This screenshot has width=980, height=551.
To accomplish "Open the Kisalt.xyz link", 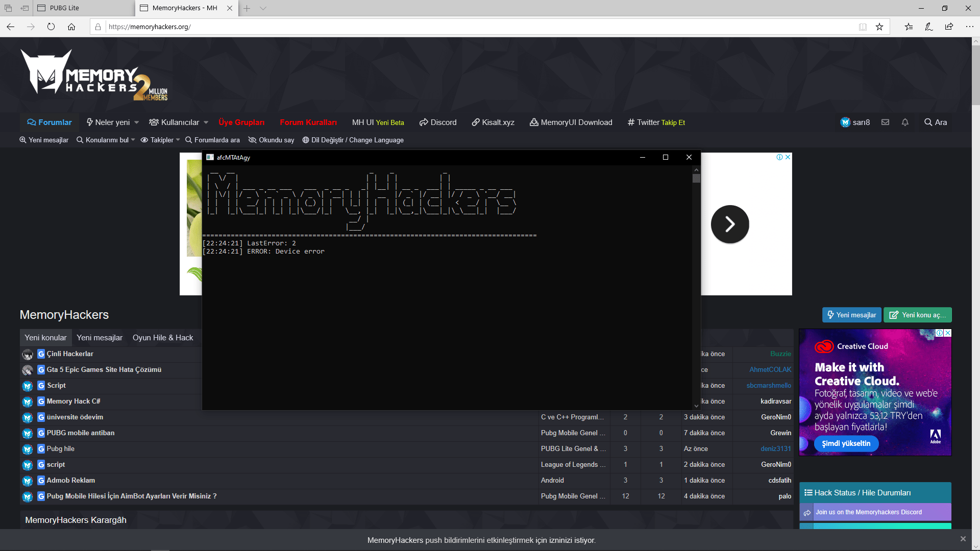I will tap(493, 122).
